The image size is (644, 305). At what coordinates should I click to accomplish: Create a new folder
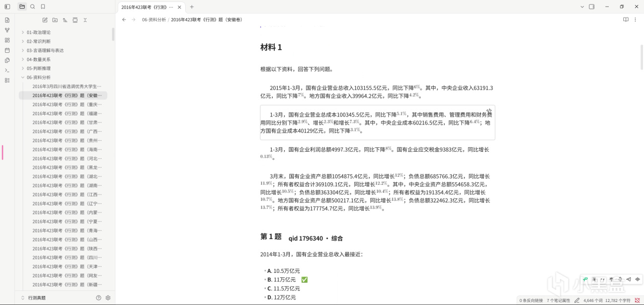[55, 20]
